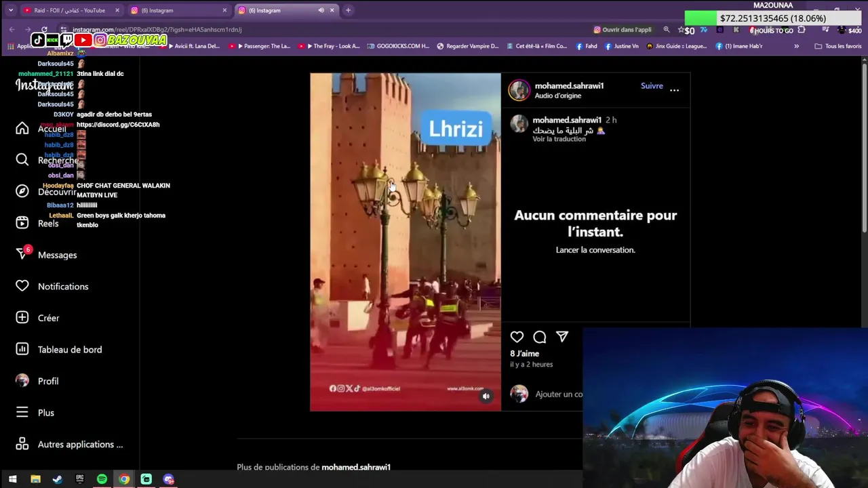Open the Recherche search icon

click(x=22, y=160)
